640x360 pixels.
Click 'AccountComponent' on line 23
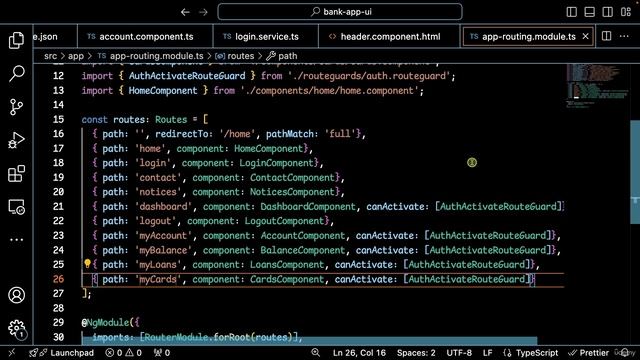tap(303, 236)
